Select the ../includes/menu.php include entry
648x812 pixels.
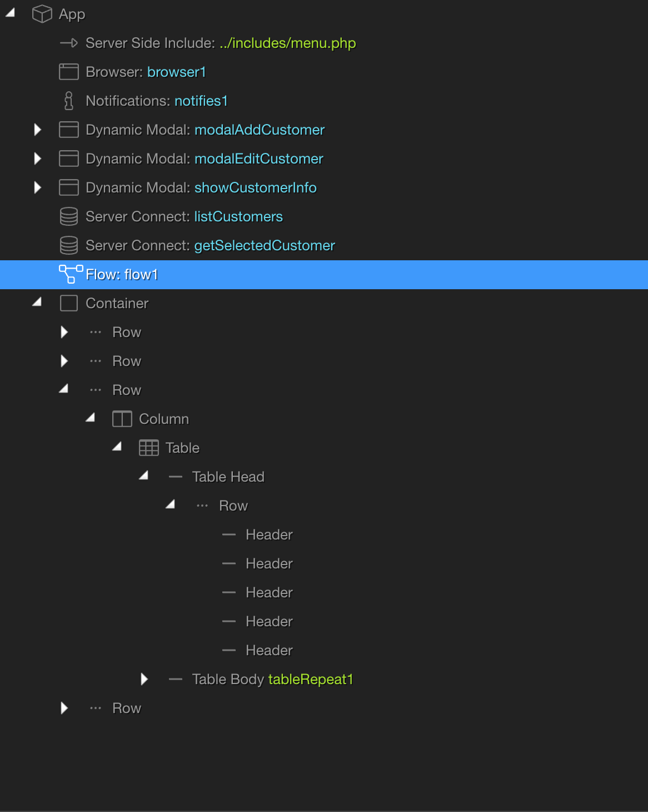[x=287, y=43]
